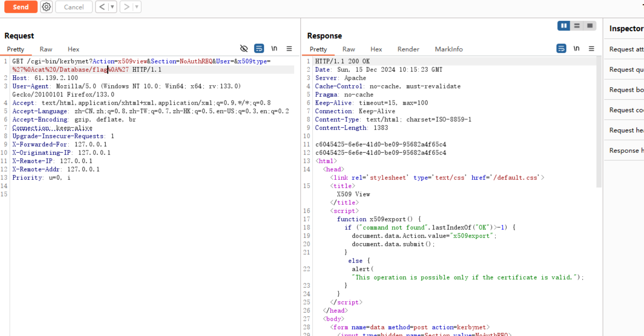
Task: Select the Request Pretty tab
Action: coord(16,49)
